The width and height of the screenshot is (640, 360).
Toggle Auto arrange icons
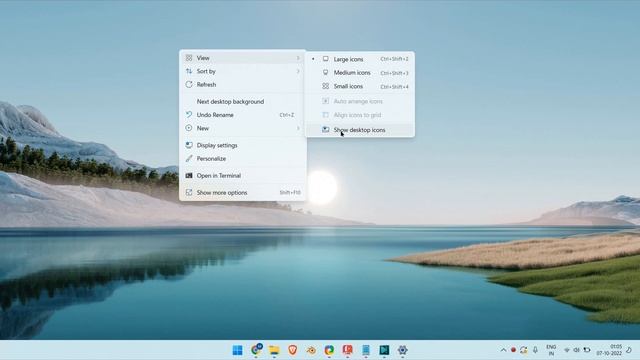[x=360, y=101]
